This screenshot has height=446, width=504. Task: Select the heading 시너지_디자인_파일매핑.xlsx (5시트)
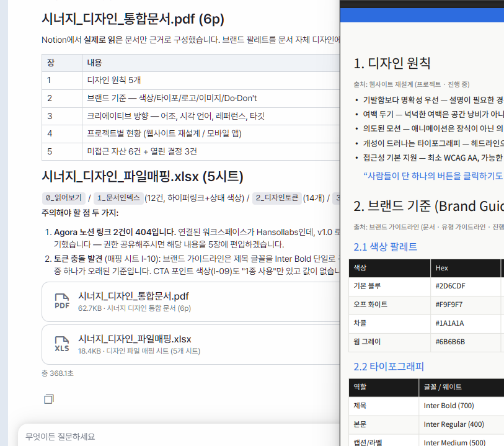click(143, 176)
